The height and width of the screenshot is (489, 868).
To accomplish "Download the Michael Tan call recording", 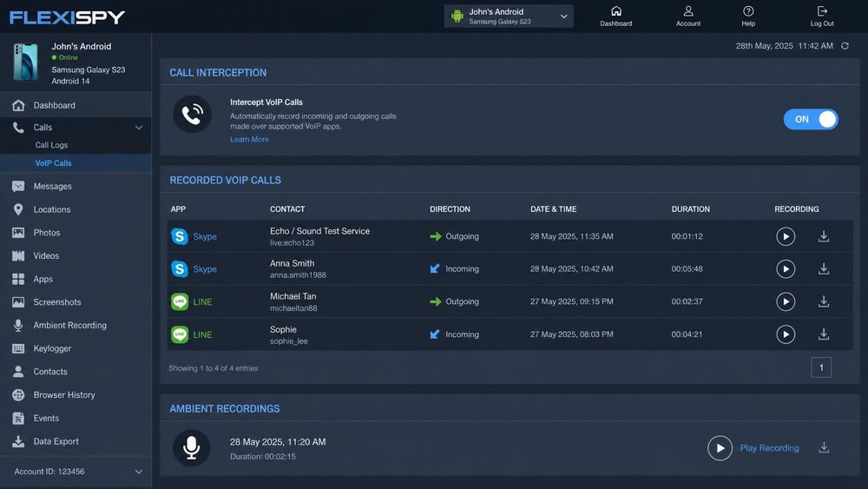I will pyautogui.click(x=824, y=301).
